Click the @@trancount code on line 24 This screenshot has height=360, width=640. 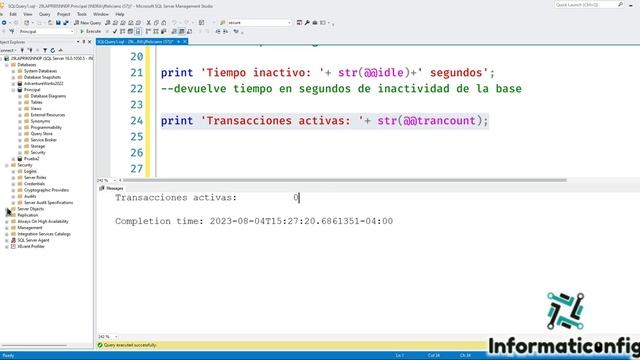tap(439, 121)
